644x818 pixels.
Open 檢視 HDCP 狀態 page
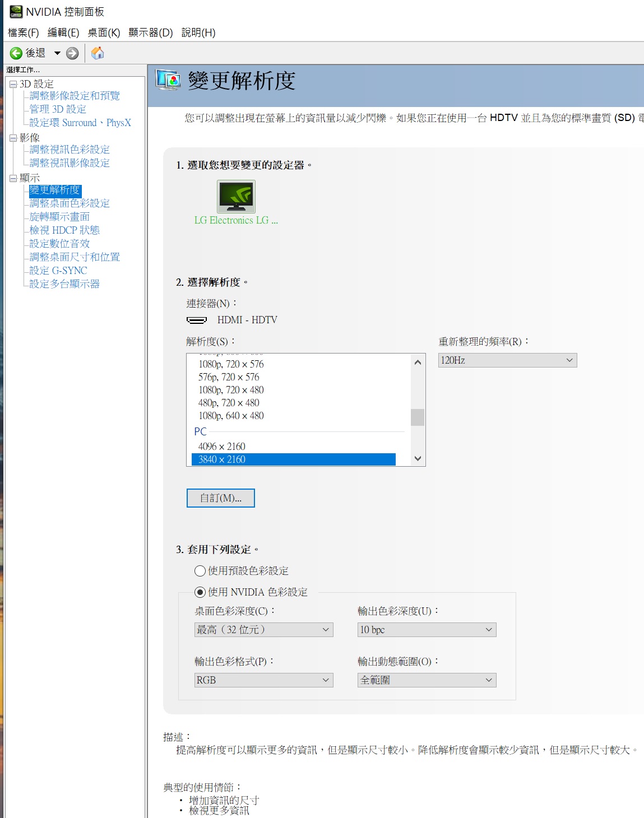click(x=64, y=230)
